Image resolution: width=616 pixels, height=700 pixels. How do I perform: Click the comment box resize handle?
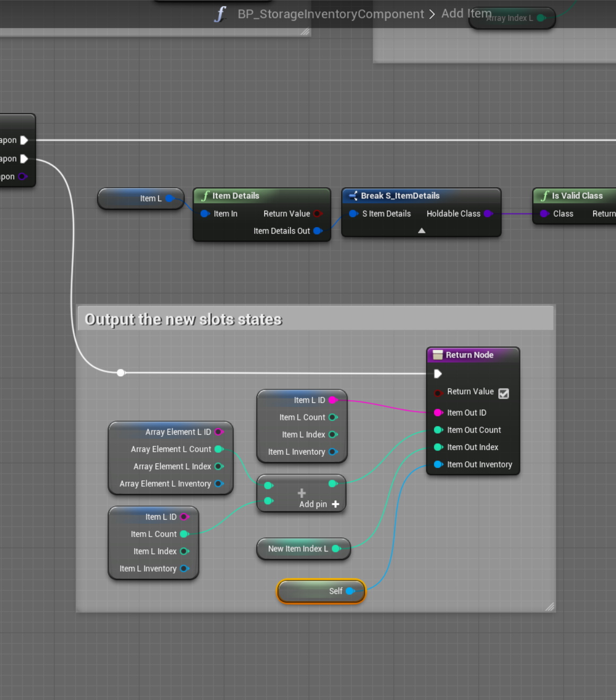point(549,606)
